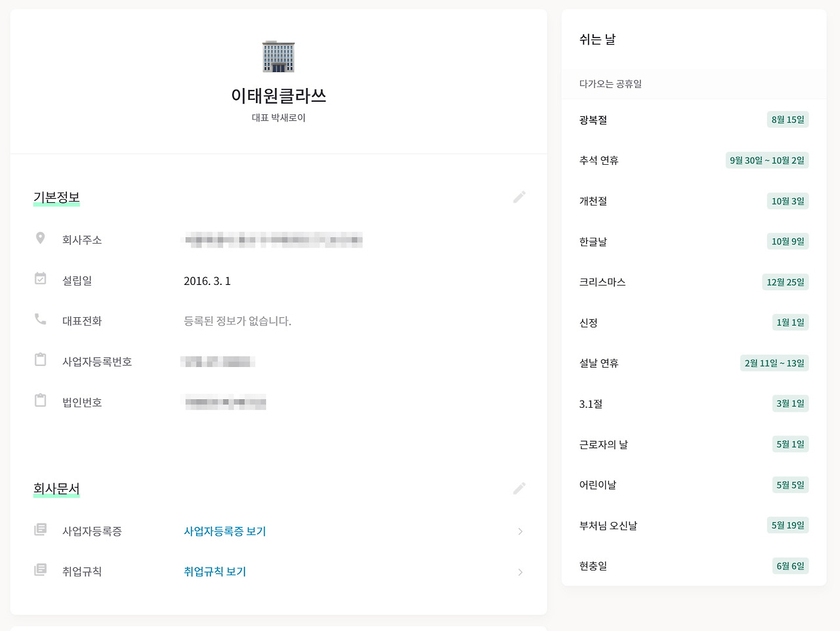Screen dimensions: 840x631
Task: Select the 근로자의 날 holiday row
Action: (x=694, y=445)
